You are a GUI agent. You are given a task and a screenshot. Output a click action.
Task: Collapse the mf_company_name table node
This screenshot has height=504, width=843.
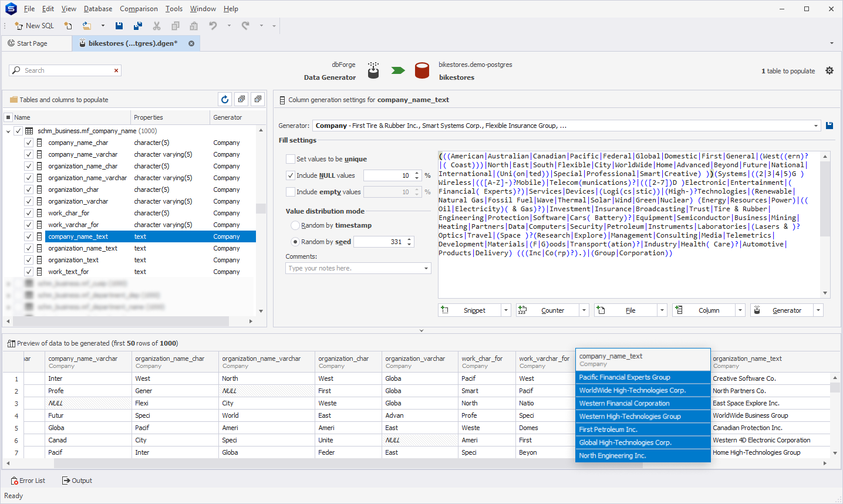(8, 131)
